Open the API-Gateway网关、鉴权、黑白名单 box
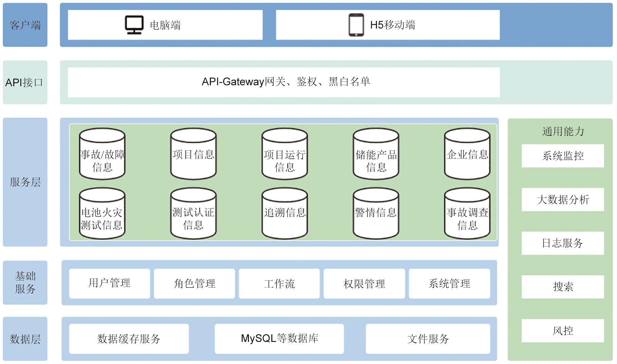The height and width of the screenshot is (364, 617). [284, 82]
